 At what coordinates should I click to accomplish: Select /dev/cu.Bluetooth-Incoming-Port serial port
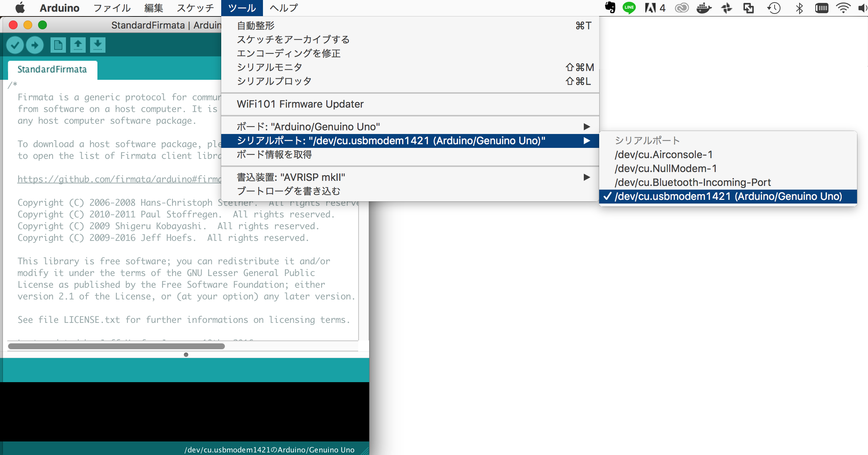click(693, 183)
